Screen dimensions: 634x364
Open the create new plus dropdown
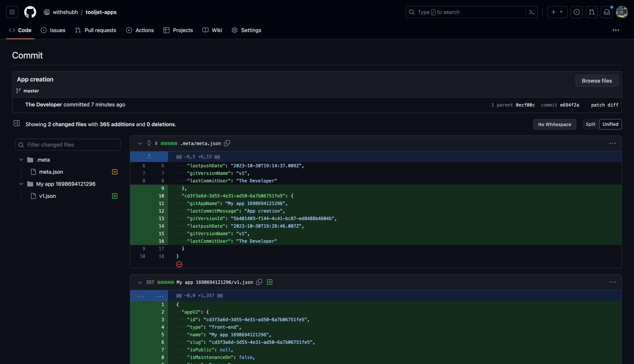pyautogui.click(x=557, y=12)
